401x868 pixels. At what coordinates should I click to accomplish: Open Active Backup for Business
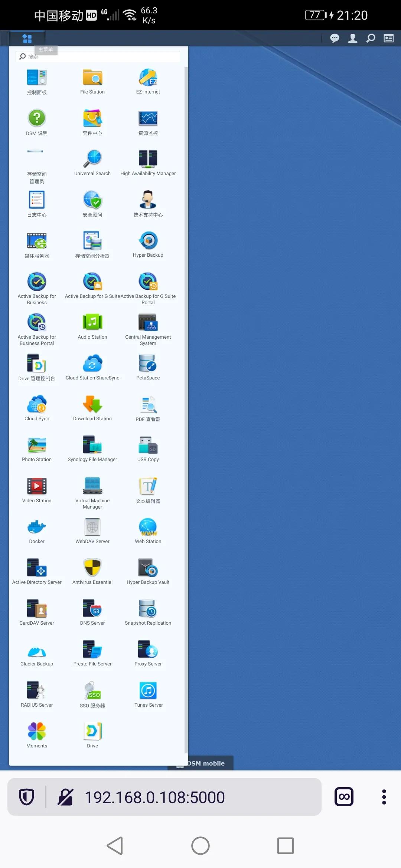click(x=37, y=289)
